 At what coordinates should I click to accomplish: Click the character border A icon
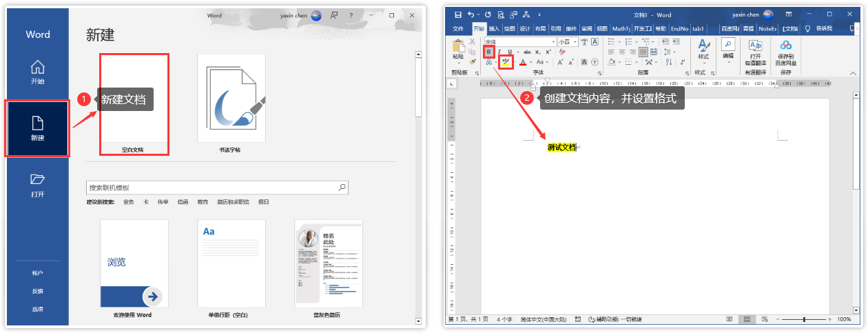[595, 42]
